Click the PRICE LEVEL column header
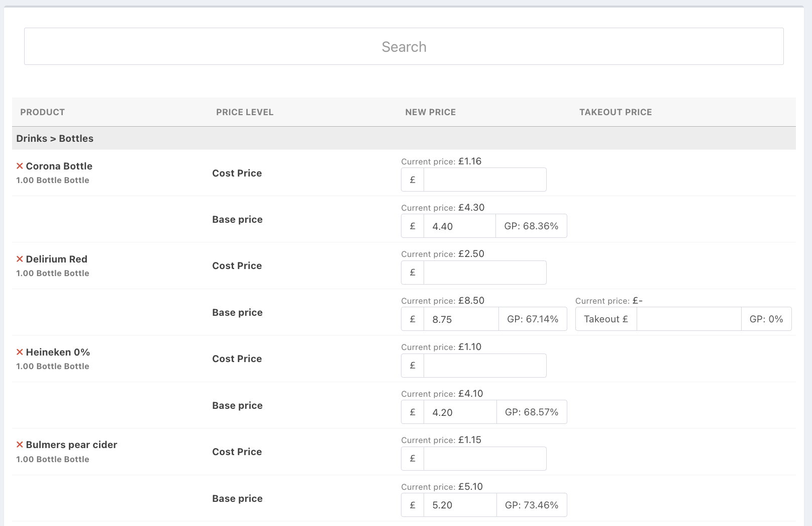This screenshot has width=812, height=526. point(245,112)
